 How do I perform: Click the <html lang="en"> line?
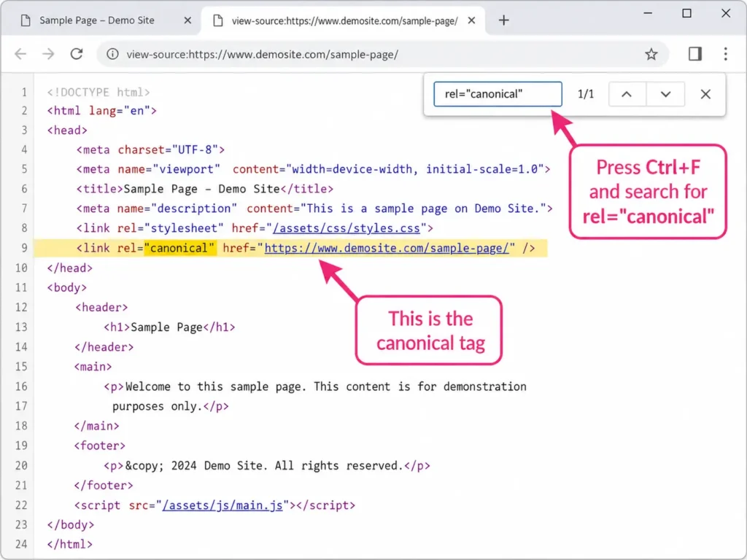coord(102,111)
